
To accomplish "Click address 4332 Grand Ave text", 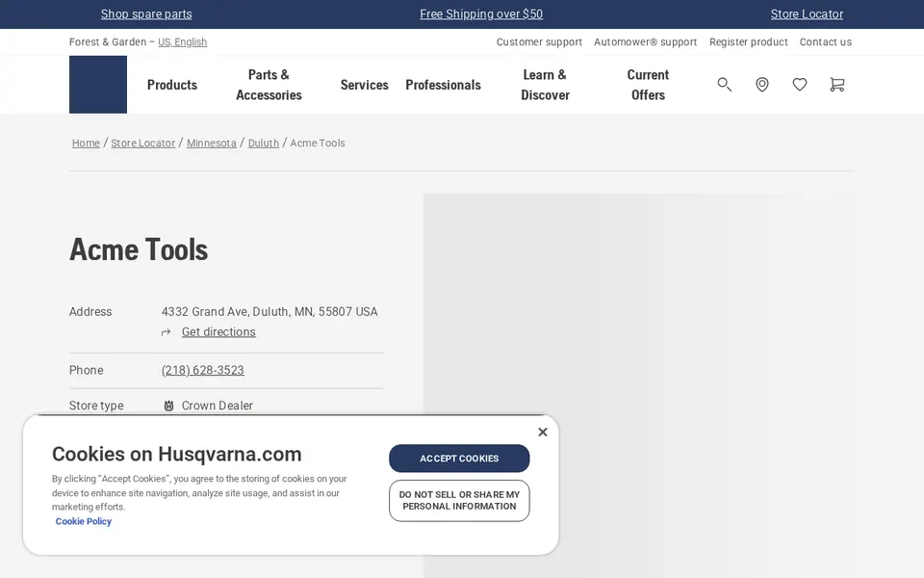I will pyautogui.click(x=269, y=311).
